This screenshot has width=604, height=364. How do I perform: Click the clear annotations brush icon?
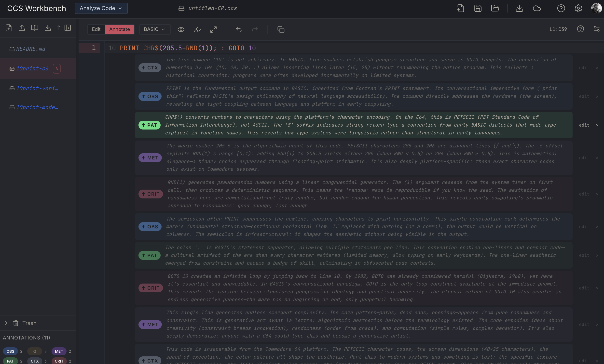pos(197,29)
